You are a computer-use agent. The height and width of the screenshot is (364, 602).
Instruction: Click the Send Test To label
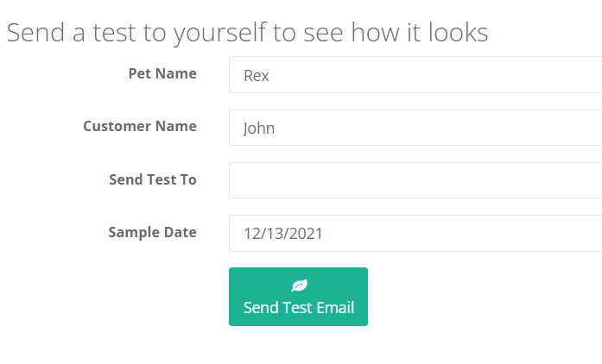[x=153, y=179]
